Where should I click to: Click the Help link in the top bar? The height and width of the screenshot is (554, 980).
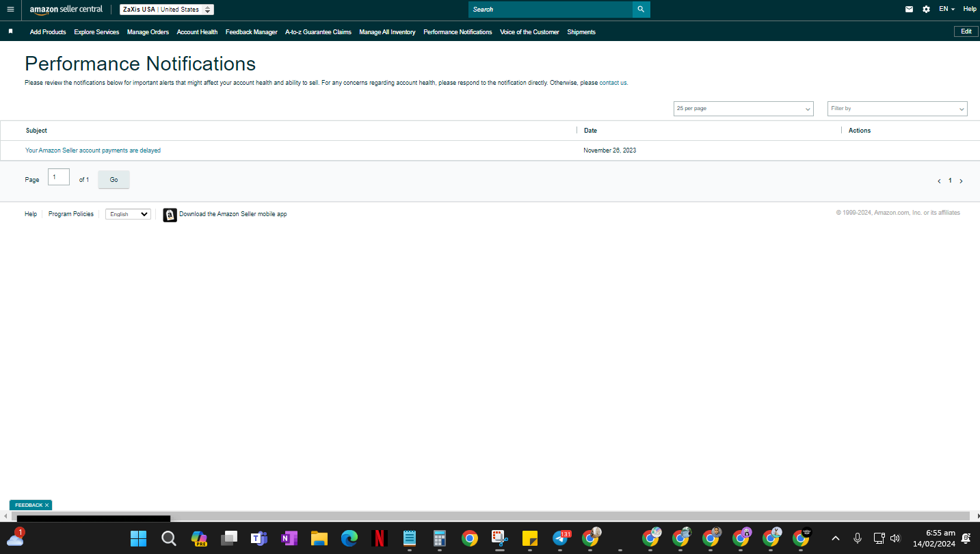(970, 10)
